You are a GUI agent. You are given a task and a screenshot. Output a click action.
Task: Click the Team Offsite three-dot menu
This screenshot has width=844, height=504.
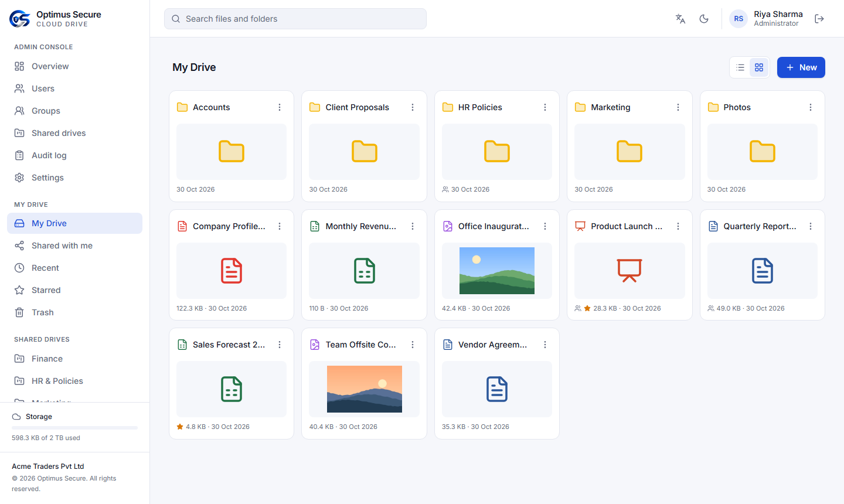point(413,345)
